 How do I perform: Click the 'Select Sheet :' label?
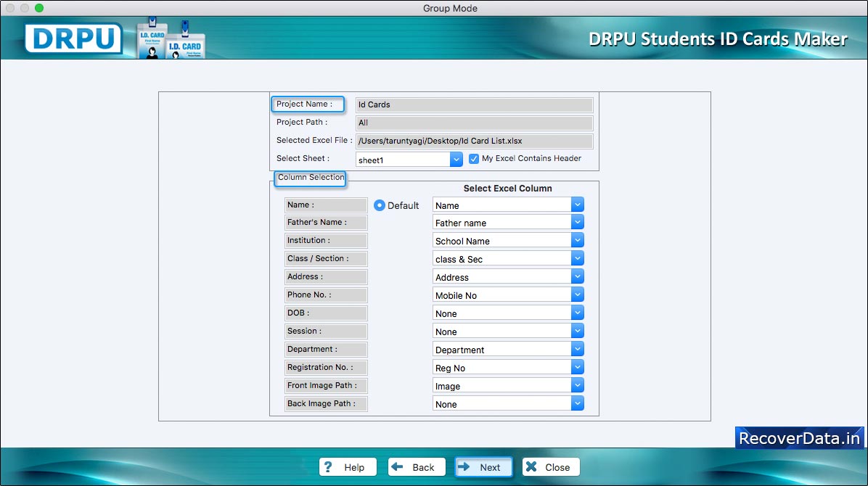(303, 158)
